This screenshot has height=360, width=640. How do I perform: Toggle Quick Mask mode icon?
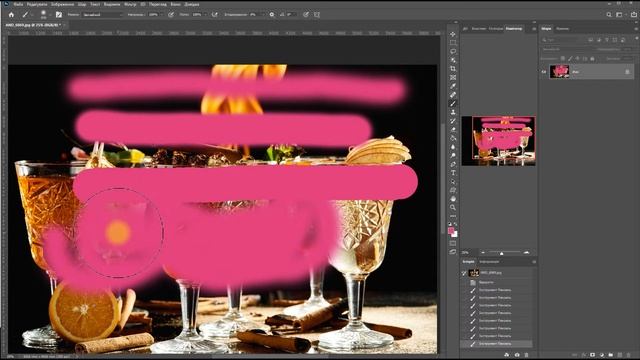point(453,243)
